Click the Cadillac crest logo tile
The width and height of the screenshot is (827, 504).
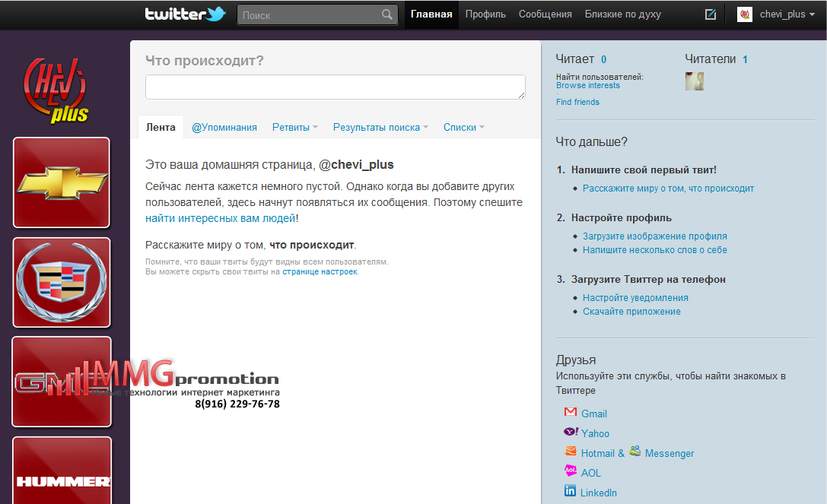click(x=62, y=282)
